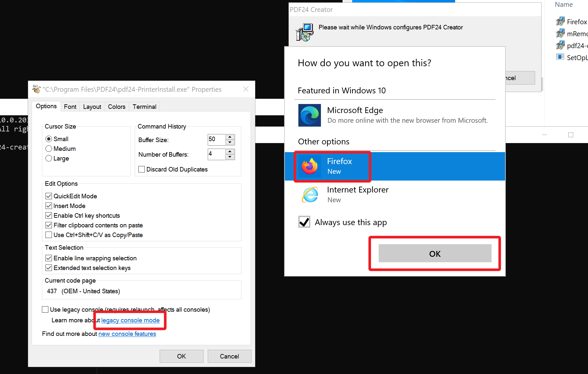Select the Firefox app icon
This screenshot has height=374, width=588.
[309, 166]
